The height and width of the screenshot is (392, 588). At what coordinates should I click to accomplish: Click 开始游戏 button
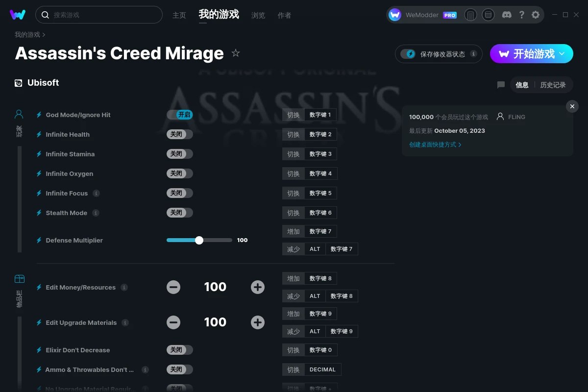coord(532,53)
